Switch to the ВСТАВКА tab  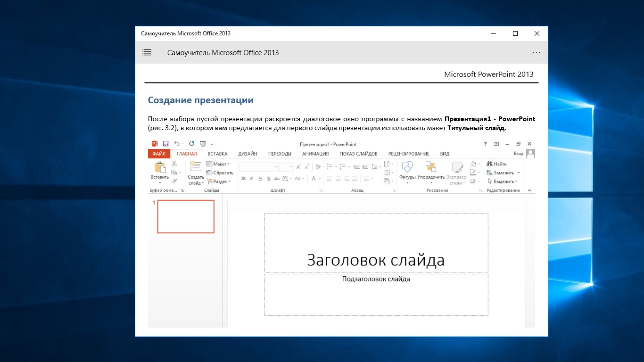coord(217,154)
